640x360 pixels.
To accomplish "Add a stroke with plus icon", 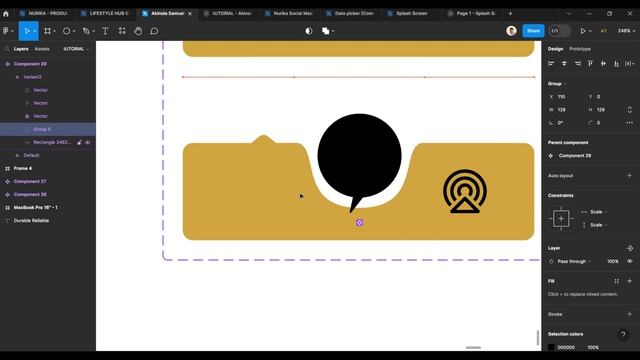I will click(x=629, y=314).
